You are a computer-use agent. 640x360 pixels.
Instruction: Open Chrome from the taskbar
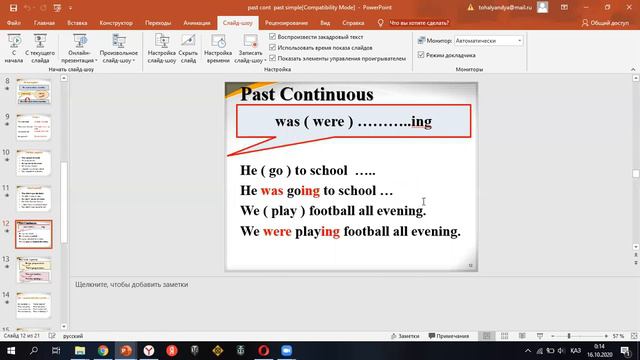(x=103, y=351)
